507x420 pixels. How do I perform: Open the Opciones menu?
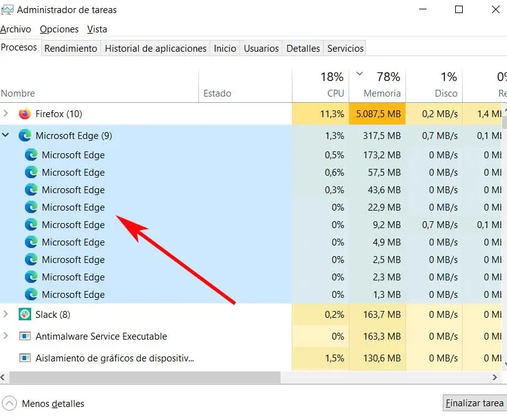click(x=59, y=29)
